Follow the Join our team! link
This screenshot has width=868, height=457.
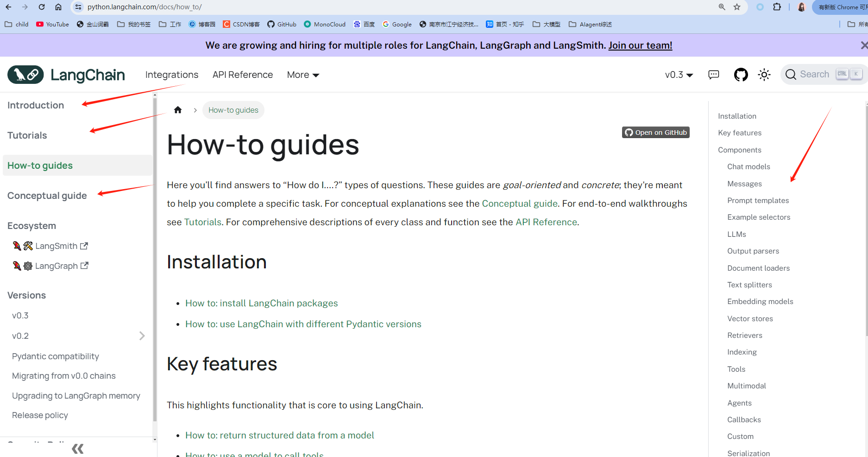click(x=640, y=45)
